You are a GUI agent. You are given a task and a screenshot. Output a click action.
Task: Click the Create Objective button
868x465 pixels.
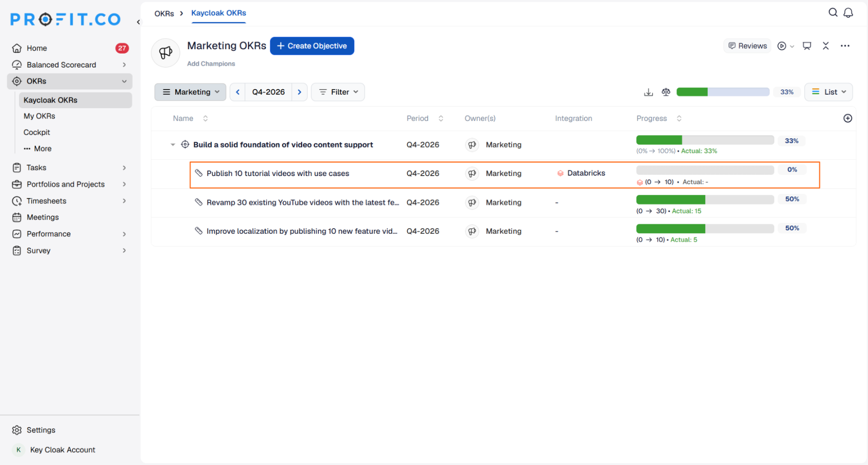pos(312,46)
